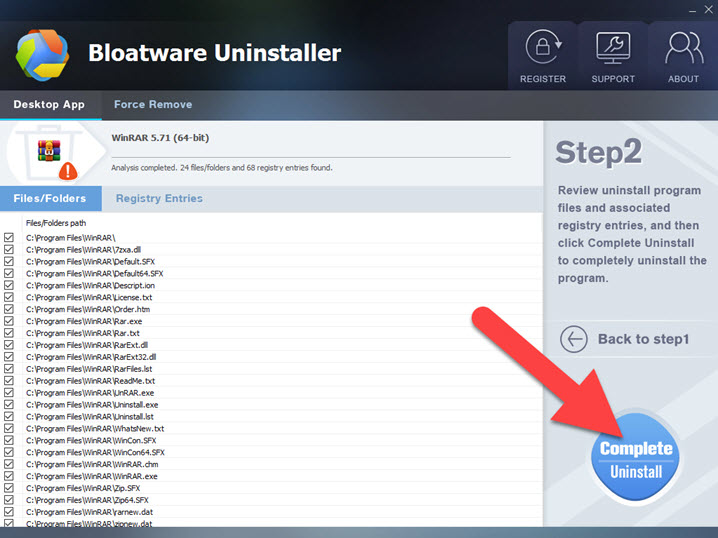Switch to the Desktop App tab
Viewport: 718px width, 538px height.
49,104
